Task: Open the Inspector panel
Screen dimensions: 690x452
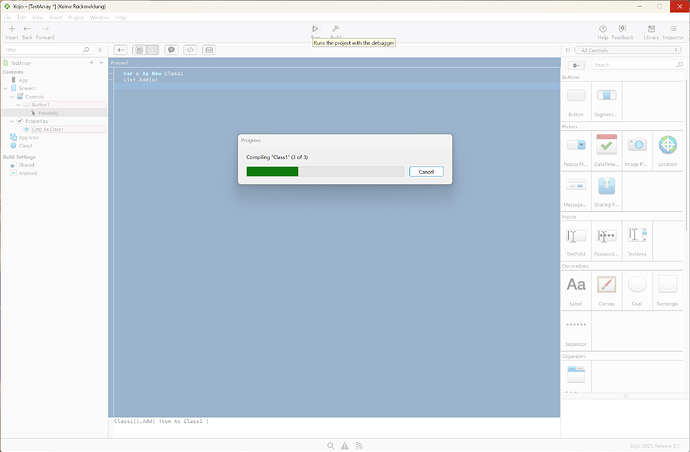Action: pos(673,29)
